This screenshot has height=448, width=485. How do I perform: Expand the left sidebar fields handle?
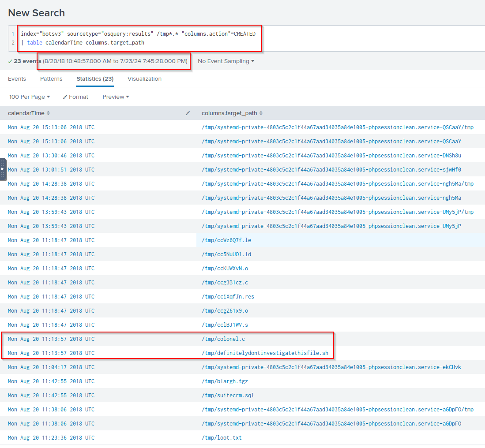(3, 169)
